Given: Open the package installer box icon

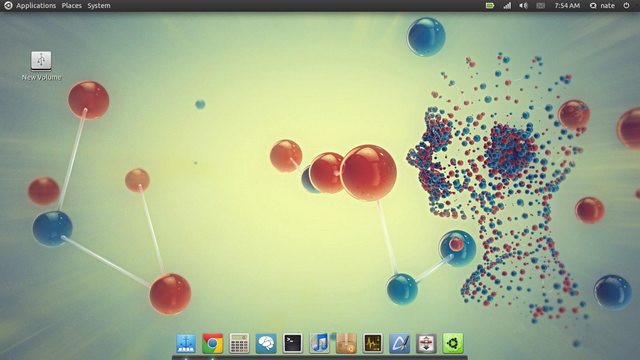Looking at the screenshot, I should pos(346,343).
